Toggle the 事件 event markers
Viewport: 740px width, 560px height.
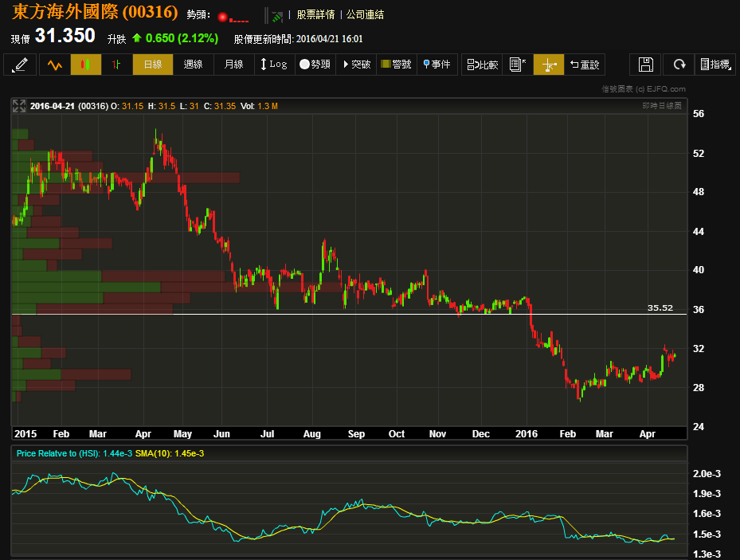coord(437,65)
